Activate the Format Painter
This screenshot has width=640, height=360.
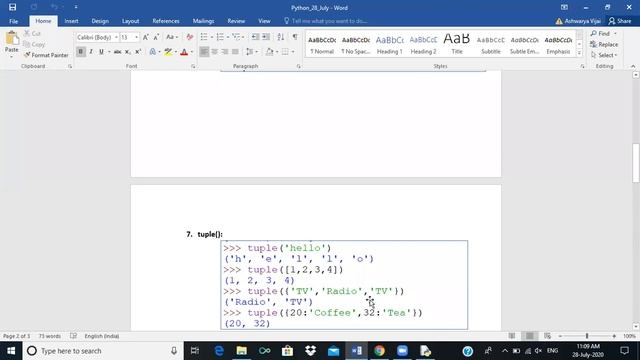[x=46, y=55]
